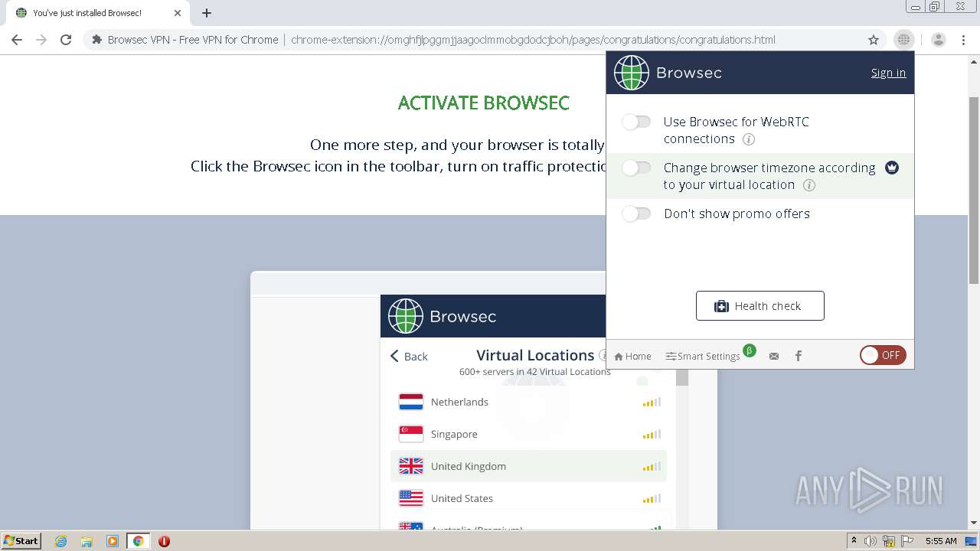The width and height of the screenshot is (980, 551).
Task: Toggle Change browser timezone according to location
Action: click(x=636, y=168)
